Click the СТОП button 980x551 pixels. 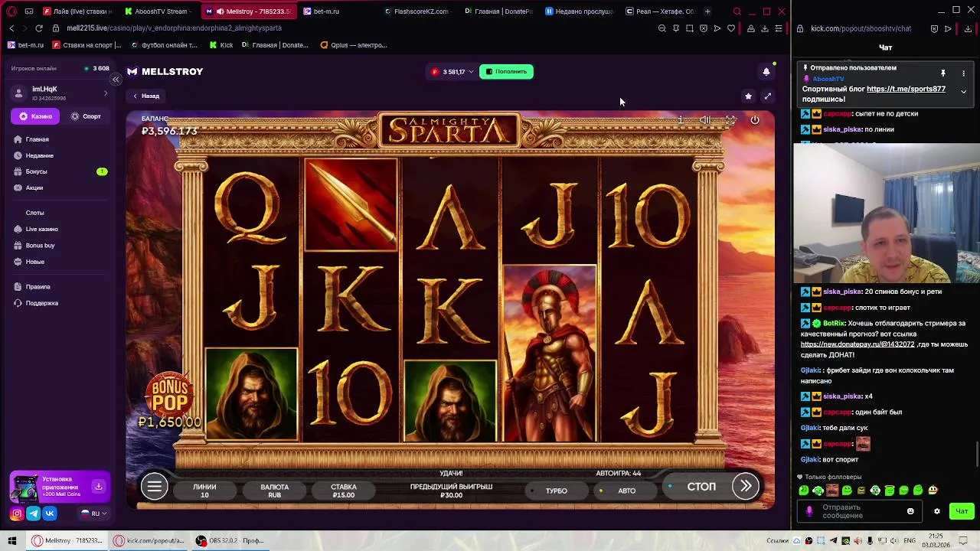pos(701,487)
